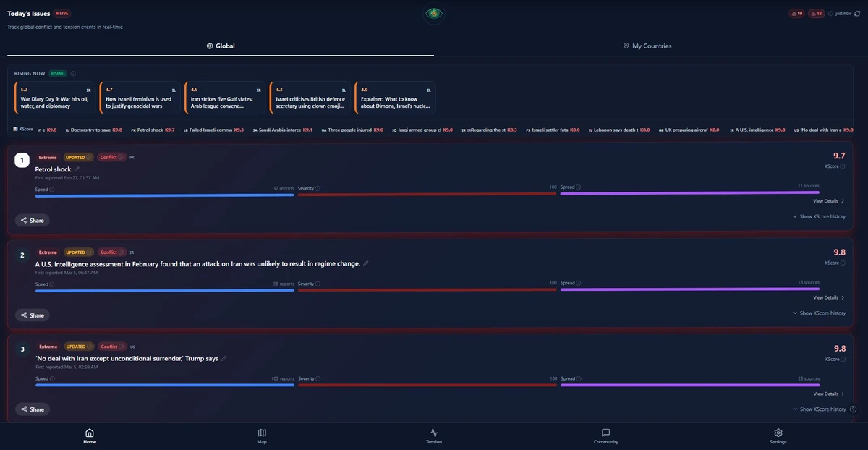Image resolution: width=868 pixels, height=450 pixels.
Task: Open 'View Details' for Trump Iran issue 3
Action: pyautogui.click(x=828, y=394)
